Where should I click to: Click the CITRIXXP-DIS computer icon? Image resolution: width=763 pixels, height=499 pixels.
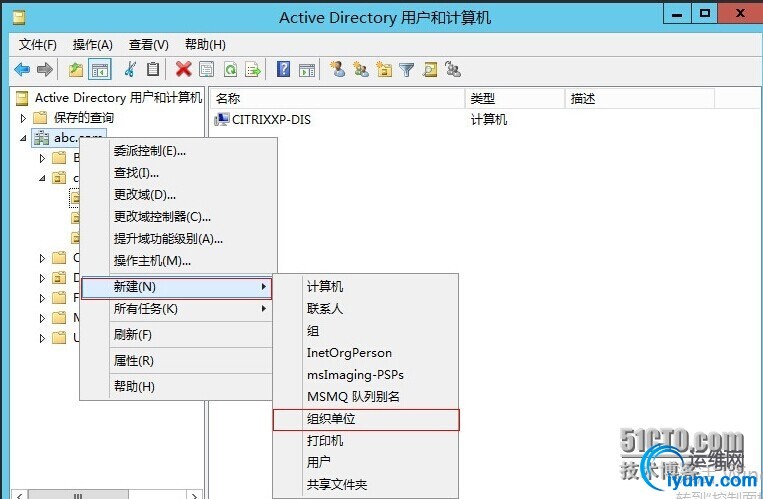(221, 119)
